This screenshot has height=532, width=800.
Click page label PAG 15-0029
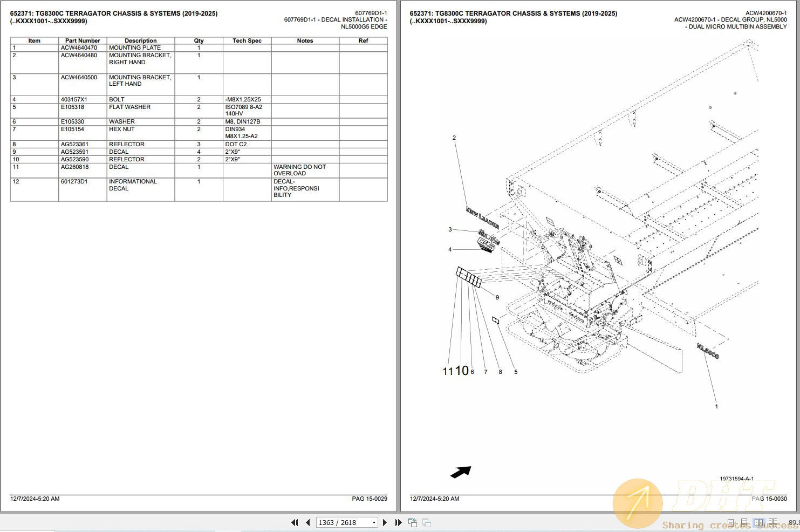(370, 499)
